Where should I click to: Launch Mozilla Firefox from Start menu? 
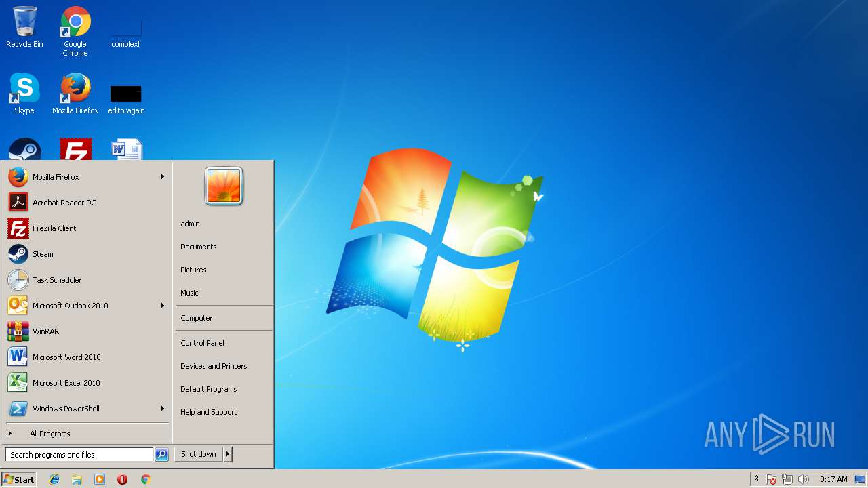[x=86, y=177]
